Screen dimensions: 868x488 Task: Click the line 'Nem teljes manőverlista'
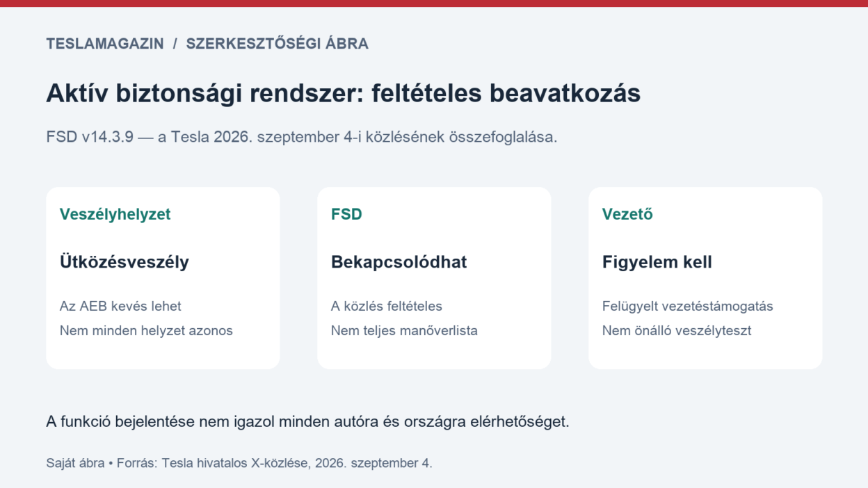coord(404,331)
